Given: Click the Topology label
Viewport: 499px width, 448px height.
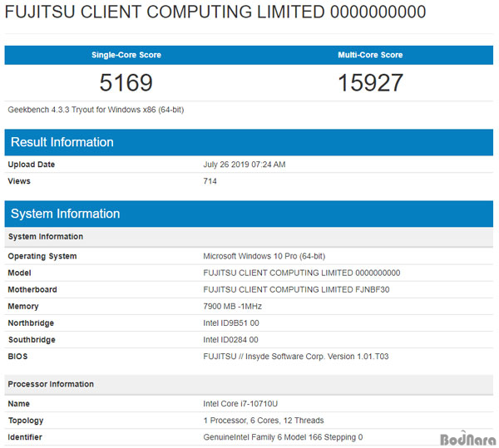Looking at the screenshot, I should (26, 421).
